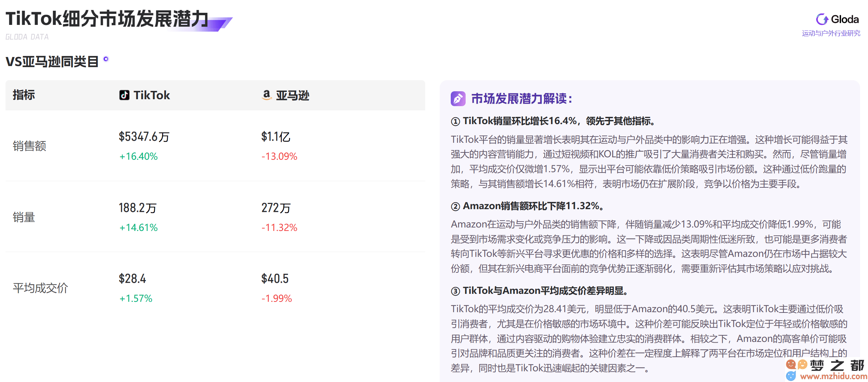Click the TikTok column header text

[151, 95]
